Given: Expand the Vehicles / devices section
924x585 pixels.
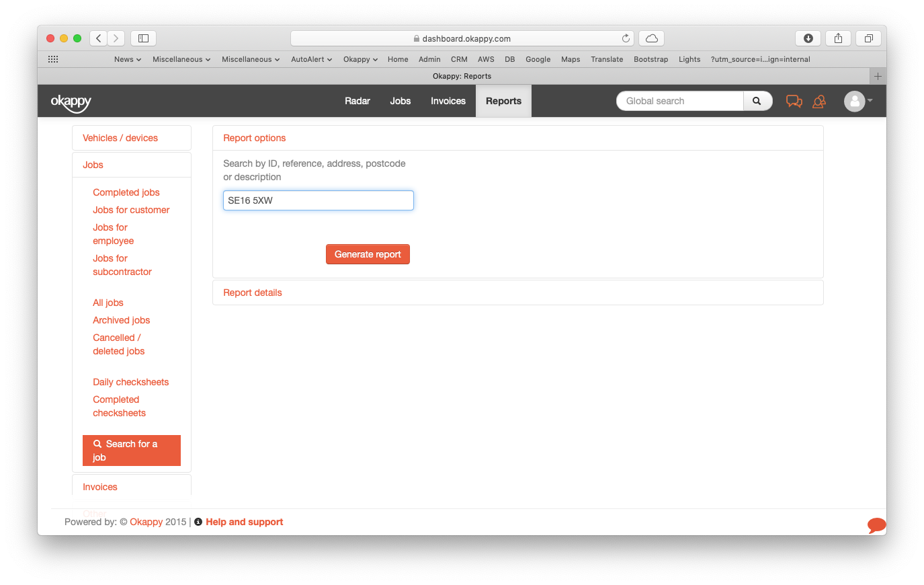Looking at the screenshot, I should (x=120, y=138).
